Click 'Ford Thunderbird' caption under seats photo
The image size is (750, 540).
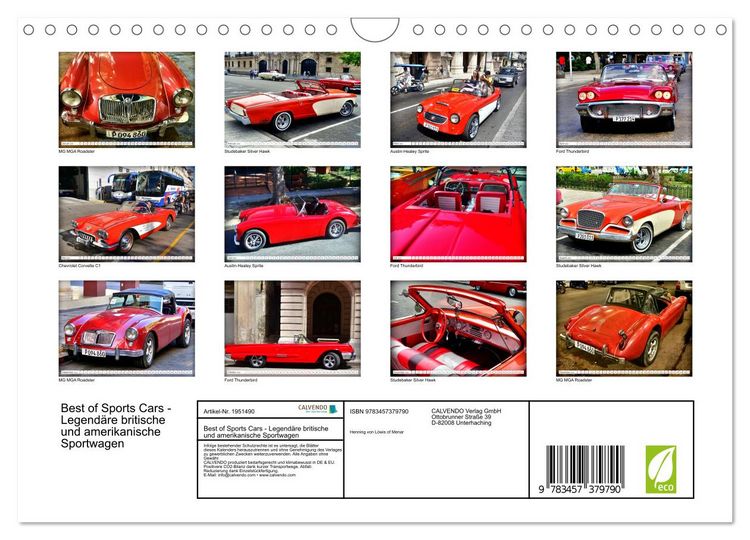[407, 265]
